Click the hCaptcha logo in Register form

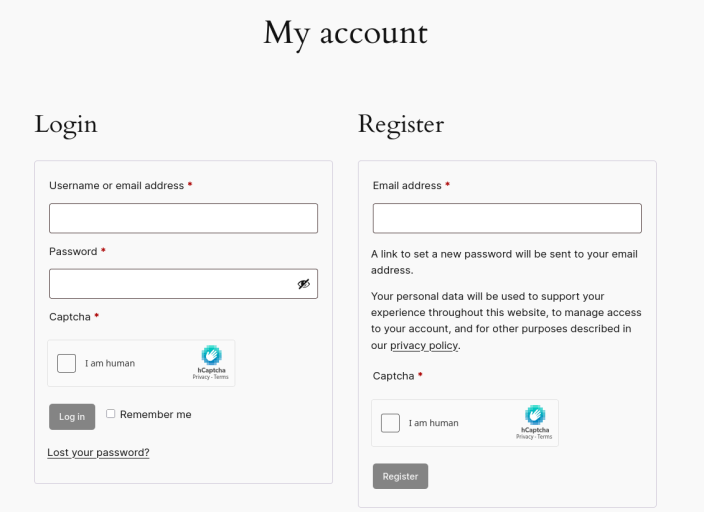[x=535, y=415]
